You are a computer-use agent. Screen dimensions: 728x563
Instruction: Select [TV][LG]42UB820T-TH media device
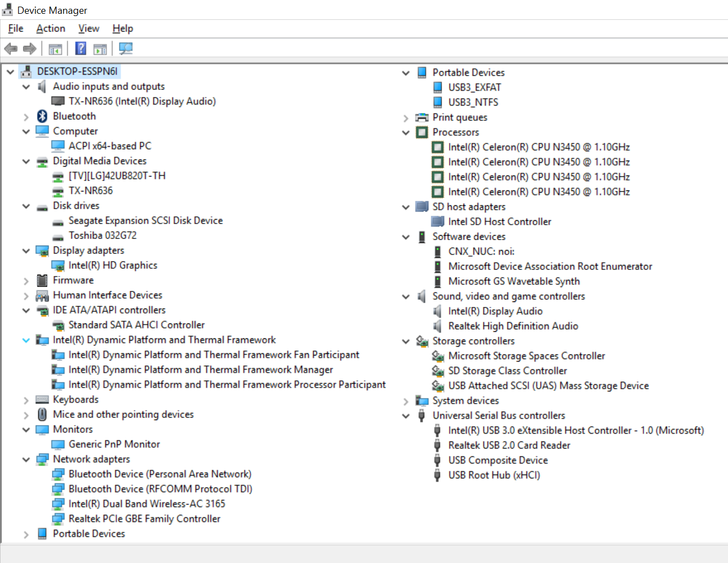point(117,176)
